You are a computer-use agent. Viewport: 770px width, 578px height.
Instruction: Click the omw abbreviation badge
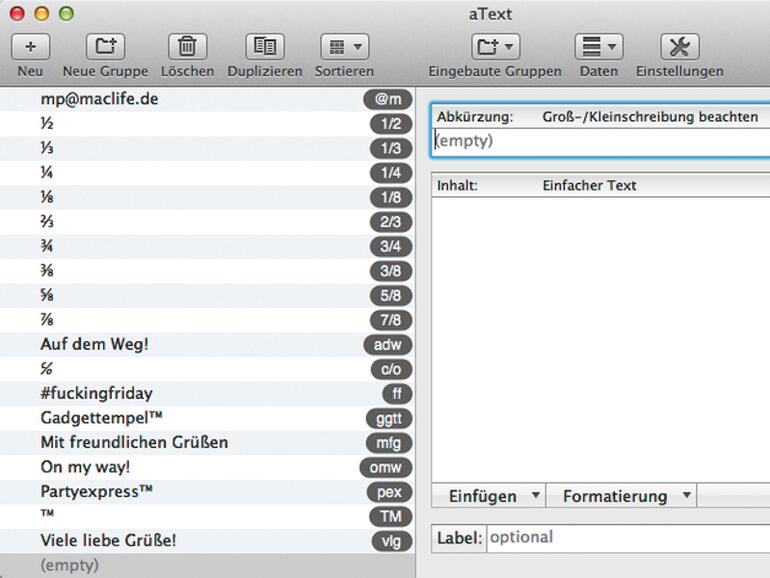tap(386, 468)
